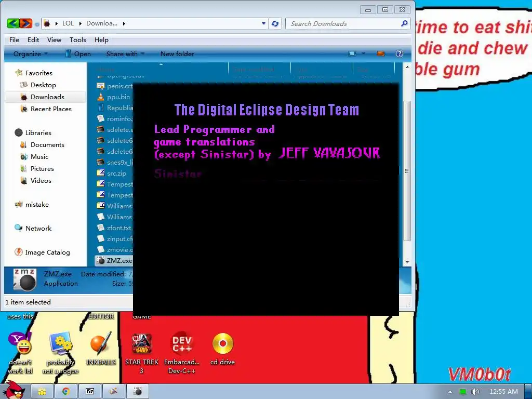Image resolution: width=532 pixels, height=399 pixels.
Task: Select the penis.crt file icon
Action: (x=100, y=86)
